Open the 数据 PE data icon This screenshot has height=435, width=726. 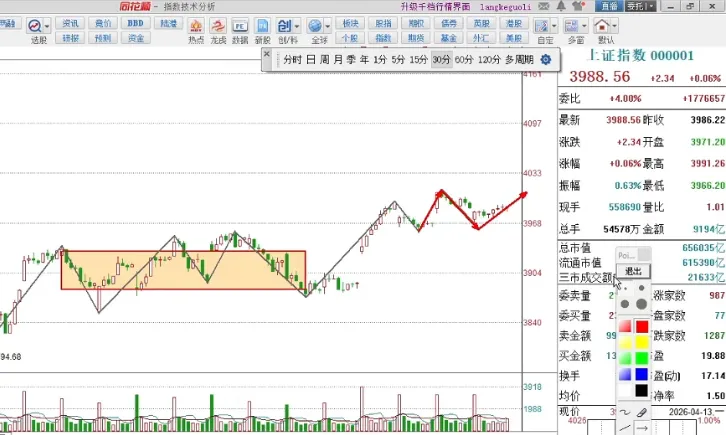tap(240, 26)
